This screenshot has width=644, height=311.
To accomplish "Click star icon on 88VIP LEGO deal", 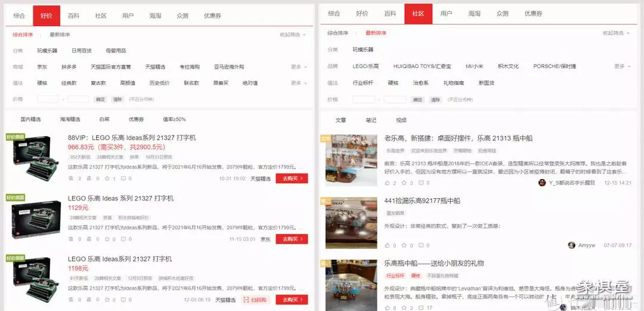I will pyautogui.click(x=106, y=178).
